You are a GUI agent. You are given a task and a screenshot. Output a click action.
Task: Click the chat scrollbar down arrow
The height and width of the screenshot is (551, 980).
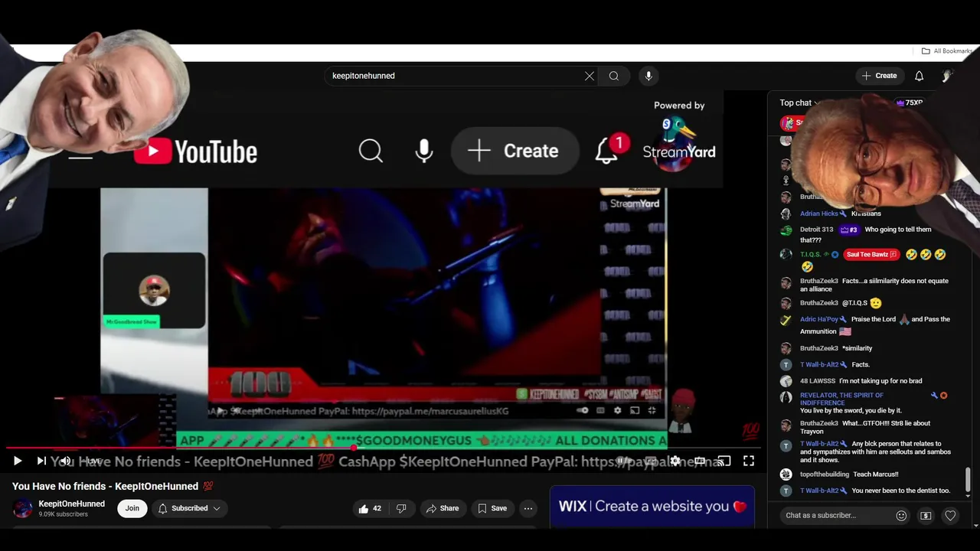[x=968, y=497]
